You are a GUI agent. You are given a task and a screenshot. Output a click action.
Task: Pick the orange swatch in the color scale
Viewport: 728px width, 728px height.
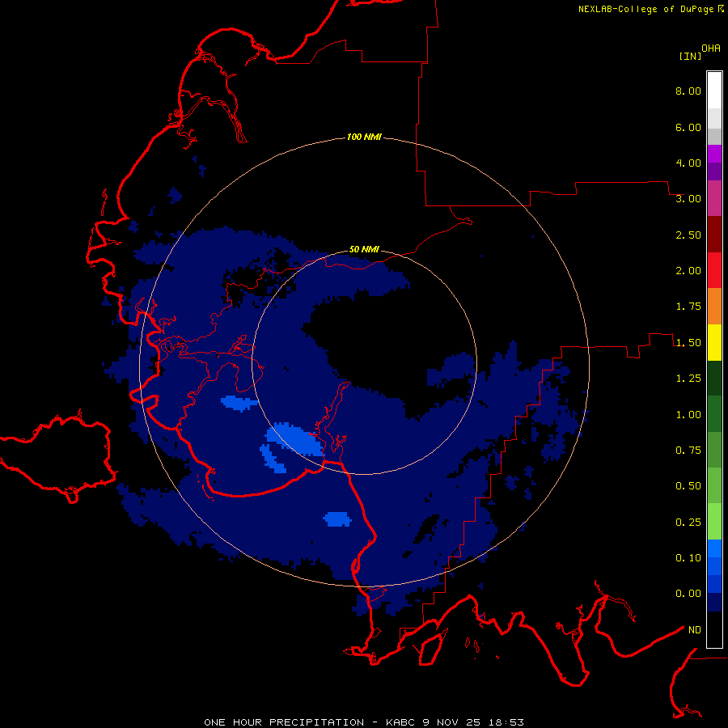[x=714, y=307]
